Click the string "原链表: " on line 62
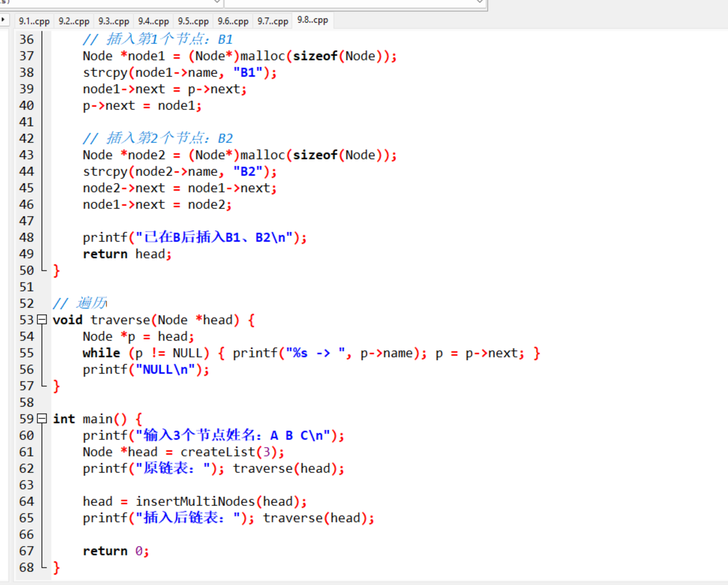Image resolution: width=728 pixels, height=585 pixels. click(173, 468)
